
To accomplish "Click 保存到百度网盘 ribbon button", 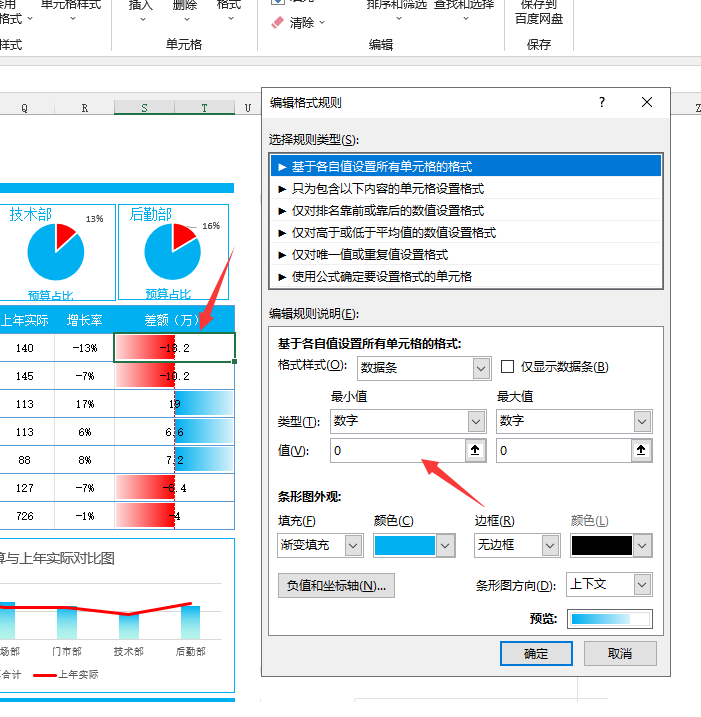I will tap(539, 12).
